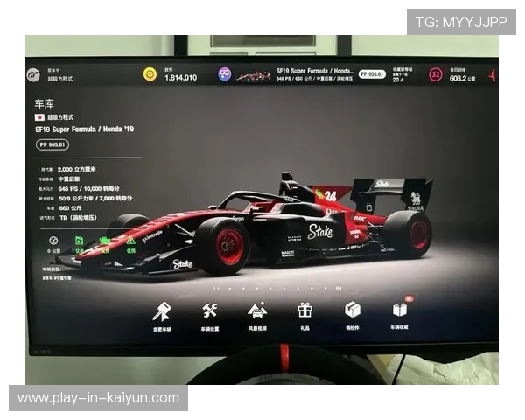The width and height of the screenshot is (525, 420).
Task: Click the odometer mileage gauge icon
Action: (53, 241)
